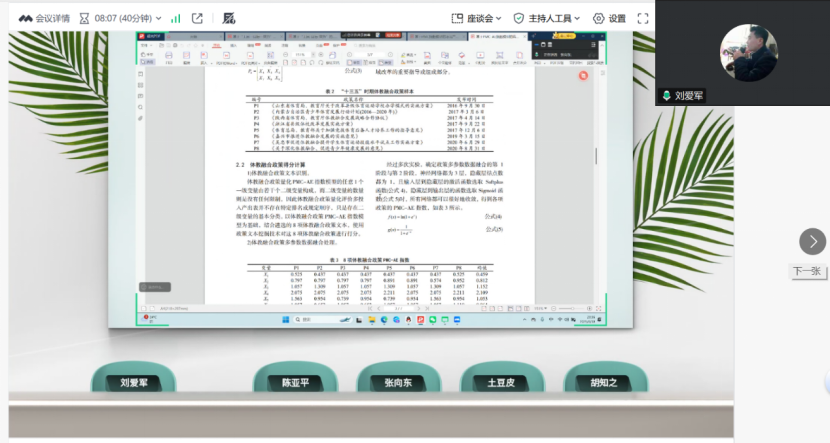Image resolution: width=830 pixels, height=443 pixels.
Task: Check the green network signal bars icon
Action: [176, 18]
